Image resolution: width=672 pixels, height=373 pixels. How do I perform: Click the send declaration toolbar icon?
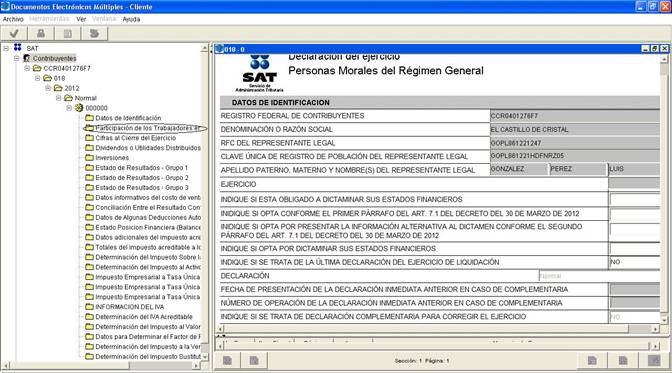pyautogui.click(x=94, y=33)
